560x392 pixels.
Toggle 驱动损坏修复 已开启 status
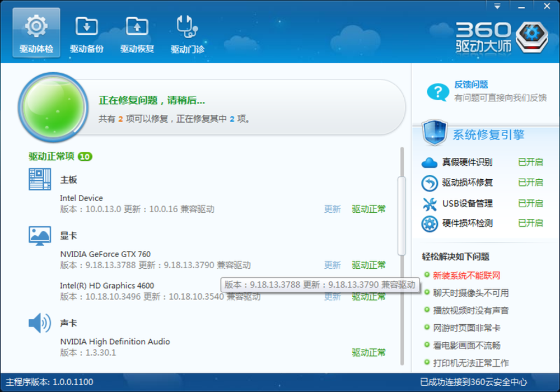tap(530, 183)
